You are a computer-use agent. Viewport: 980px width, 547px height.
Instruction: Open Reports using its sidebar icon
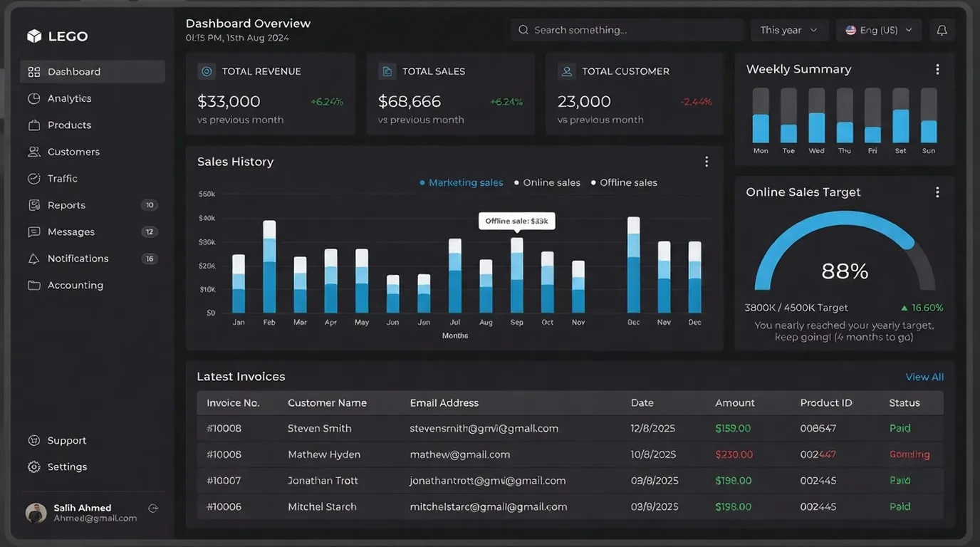[33, 205]
